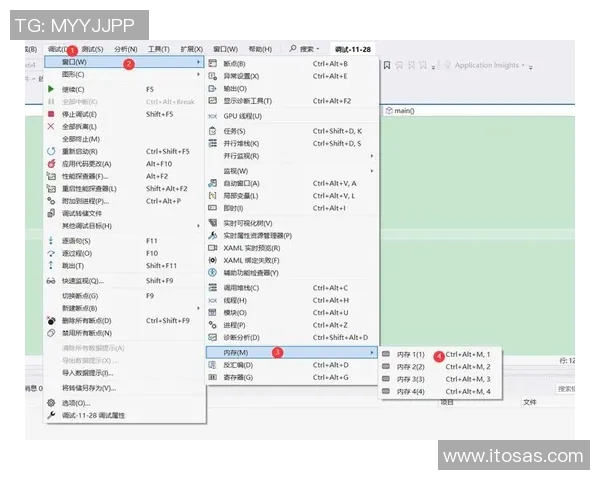Click the Disassembly (反汇编) icon

(212, 365)
